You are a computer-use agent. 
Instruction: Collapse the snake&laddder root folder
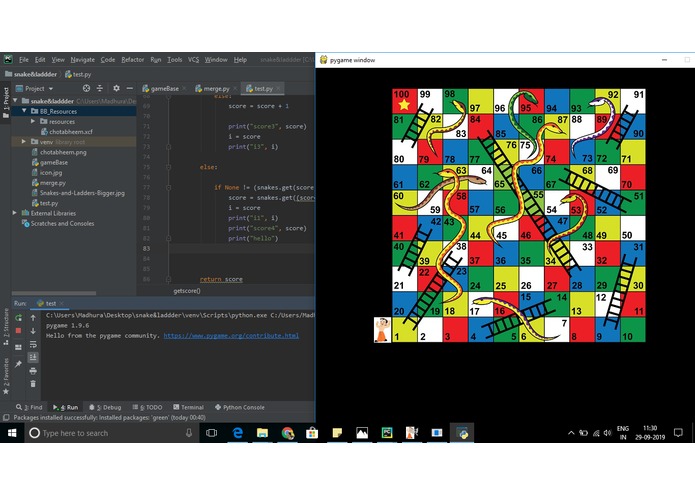click(16, 101)
